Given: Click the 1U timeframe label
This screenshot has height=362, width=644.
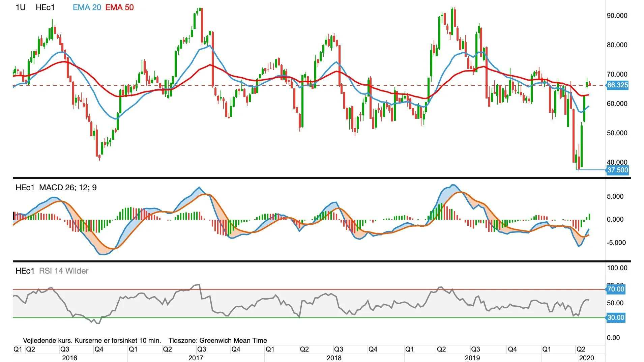Looking at the screenshot, I should point(21,7).
